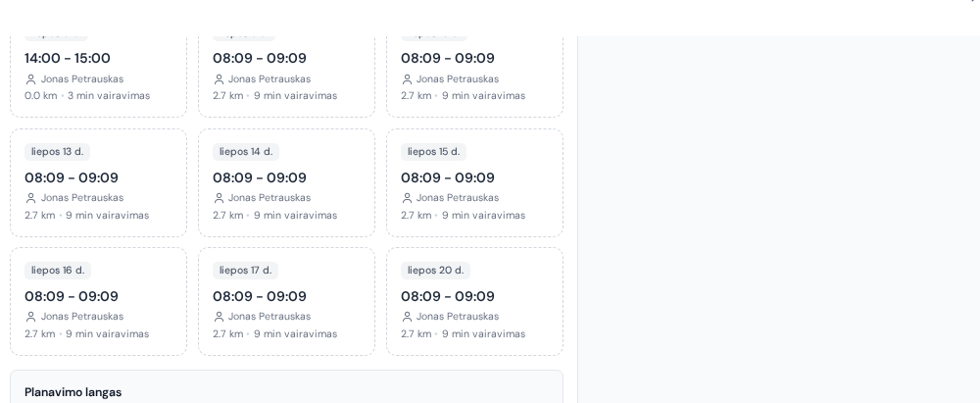The height and width of the screenshot is (403, 980).
Task: Select the liepos 14 d. date badge
Action: point(246,152)
